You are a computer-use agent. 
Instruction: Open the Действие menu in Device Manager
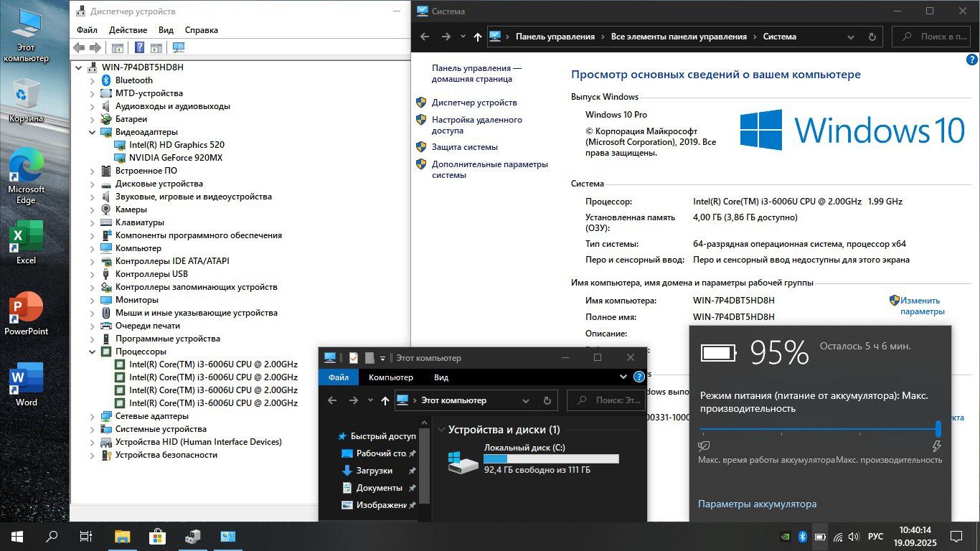128,30
